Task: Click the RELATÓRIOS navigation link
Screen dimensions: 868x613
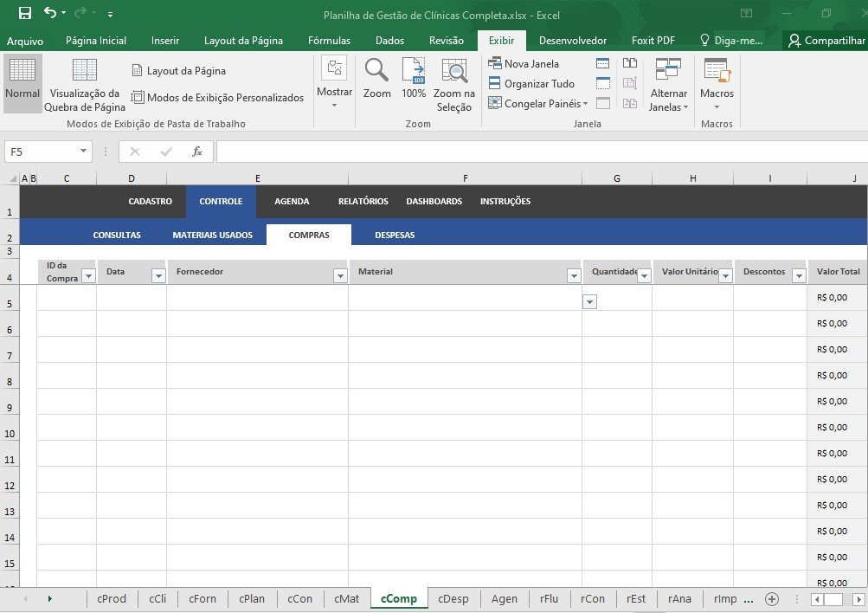Action: [363, 202]
